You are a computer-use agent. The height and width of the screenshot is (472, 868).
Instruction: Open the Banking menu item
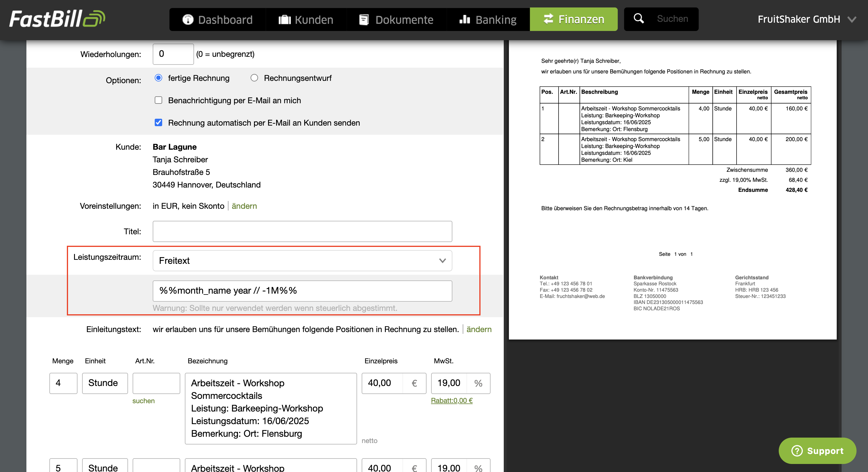488,19
